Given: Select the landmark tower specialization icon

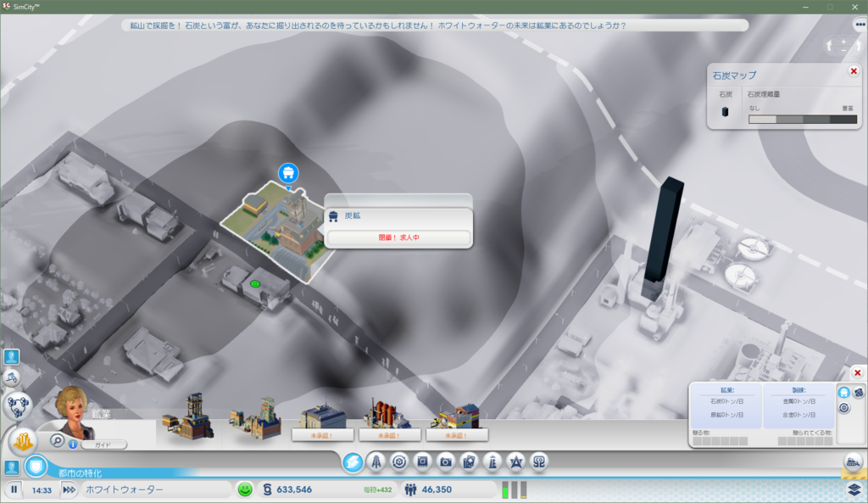Looking at the screenshot, I should click(492, 461).
